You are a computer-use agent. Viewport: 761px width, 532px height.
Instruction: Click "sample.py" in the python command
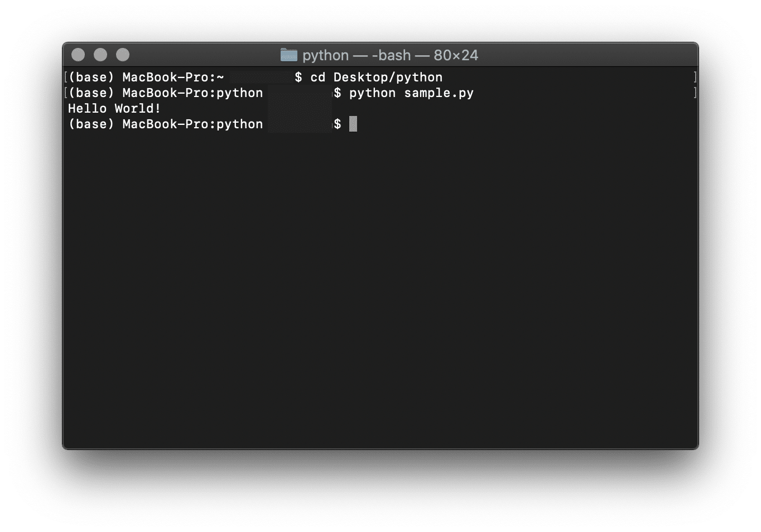click(x=439, y=93)
